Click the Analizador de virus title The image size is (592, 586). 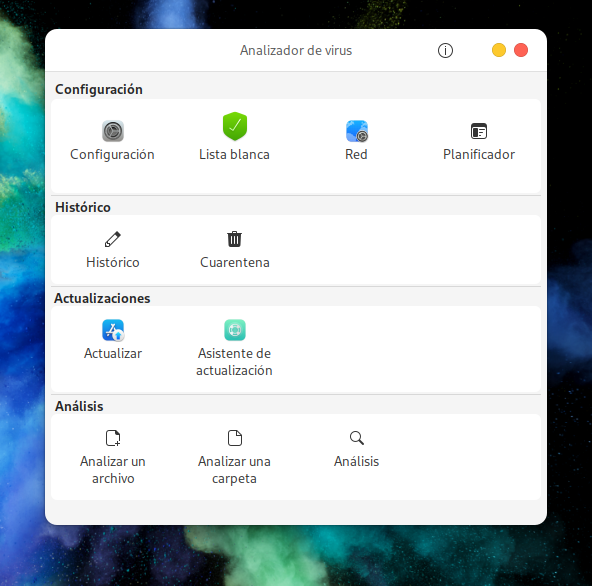(296, 50)
